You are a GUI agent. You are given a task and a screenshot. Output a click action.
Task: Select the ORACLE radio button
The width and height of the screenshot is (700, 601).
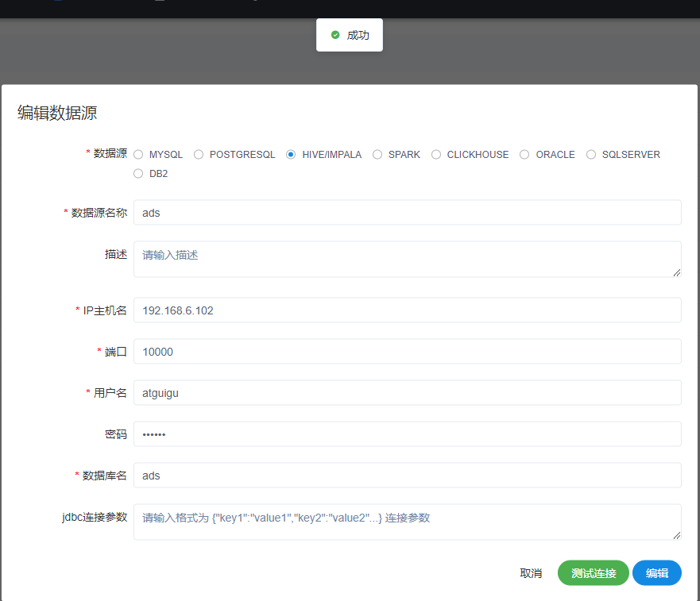[x=524, y=154]
